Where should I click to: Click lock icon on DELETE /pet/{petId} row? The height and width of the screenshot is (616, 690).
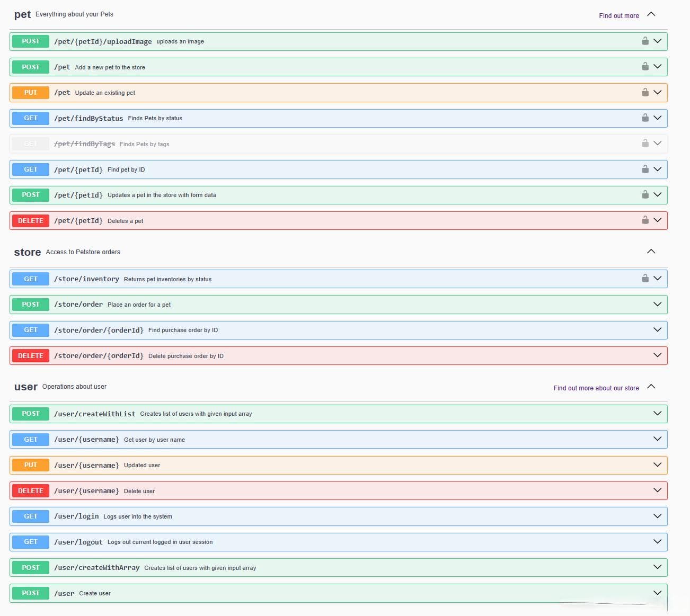click(645, 220)
